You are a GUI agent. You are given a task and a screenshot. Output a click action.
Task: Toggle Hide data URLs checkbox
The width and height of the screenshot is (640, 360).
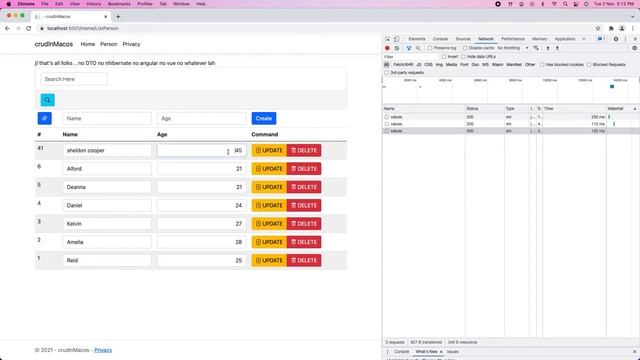coord(463,57)
